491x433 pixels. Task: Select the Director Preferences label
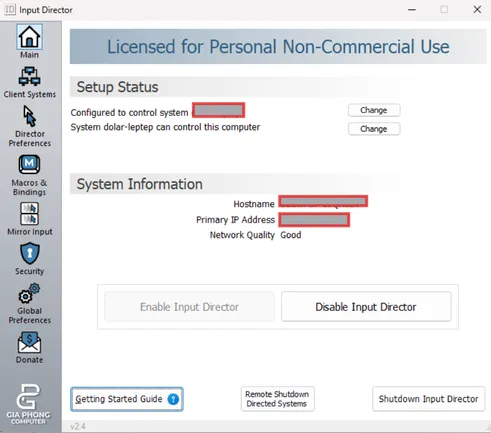30,138
